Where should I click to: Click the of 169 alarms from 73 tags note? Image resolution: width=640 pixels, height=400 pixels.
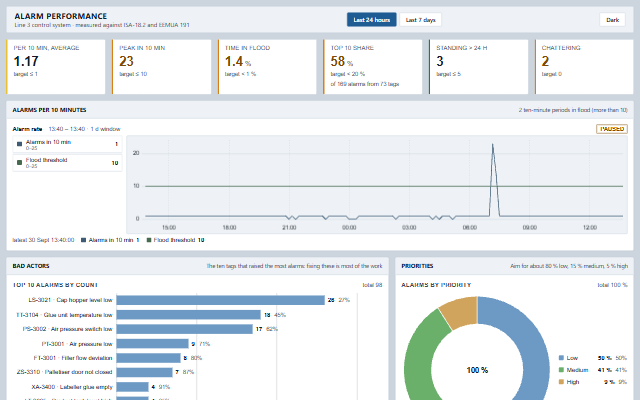tap(364, 84)
